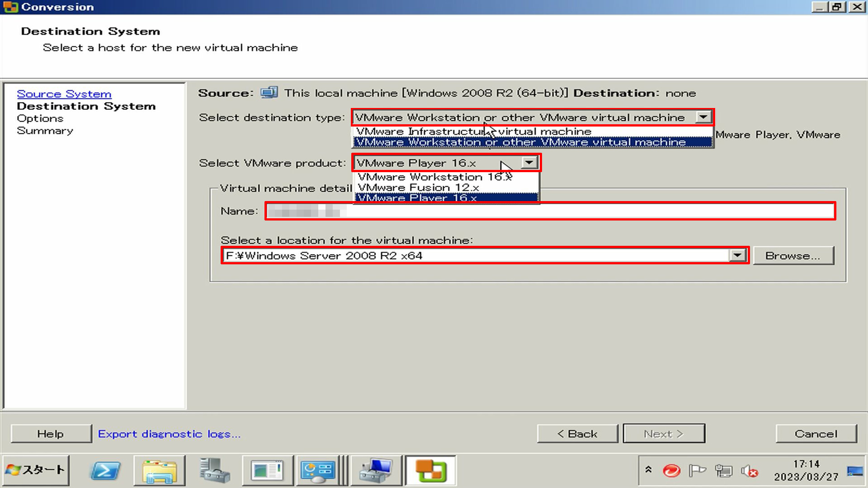
Task: Open PowerShell from the taskbar
Action: (x=106, y=471)
